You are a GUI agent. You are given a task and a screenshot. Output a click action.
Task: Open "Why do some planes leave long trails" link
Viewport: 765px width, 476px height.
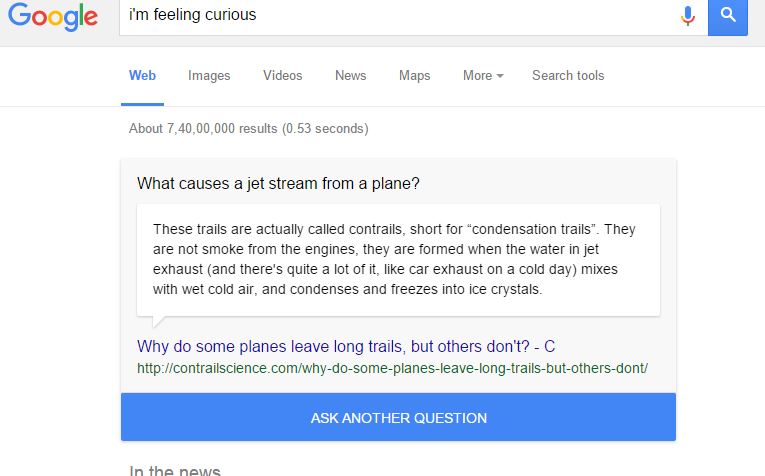(x=346, y=346)
